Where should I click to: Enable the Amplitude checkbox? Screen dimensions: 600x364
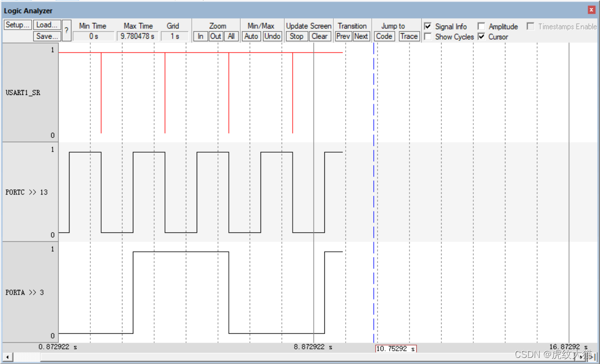click(x=482, y=27)
